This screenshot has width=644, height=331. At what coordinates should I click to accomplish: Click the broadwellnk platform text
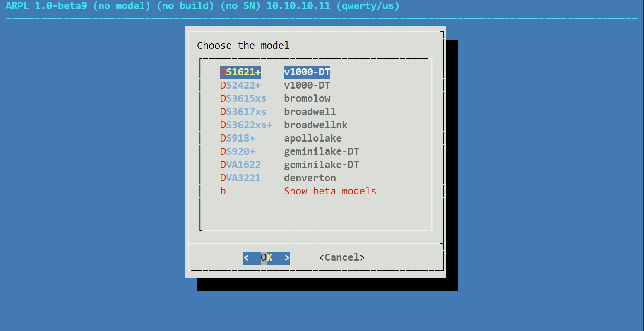pos(316,125)
